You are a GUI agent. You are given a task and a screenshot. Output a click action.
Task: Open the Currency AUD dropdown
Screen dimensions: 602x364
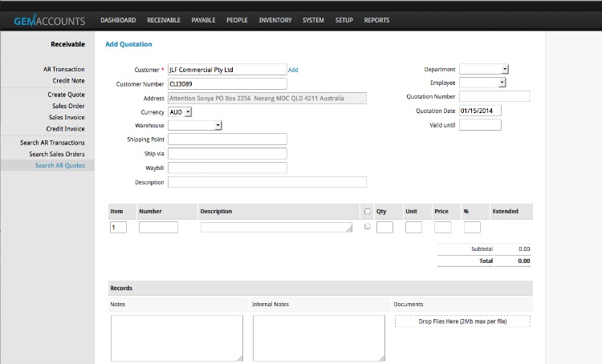(x=180, y=112)
